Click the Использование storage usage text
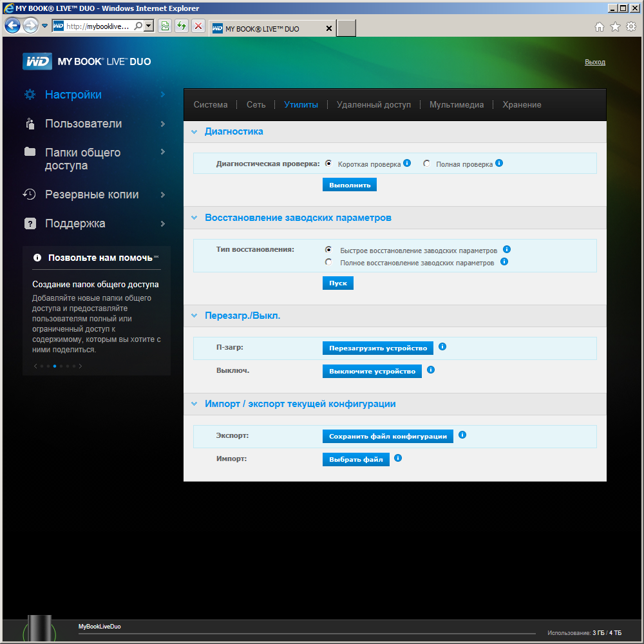Image resolution: width=644 pixels, height=644 pixels. pyautogui.click(x=584, y=632)
